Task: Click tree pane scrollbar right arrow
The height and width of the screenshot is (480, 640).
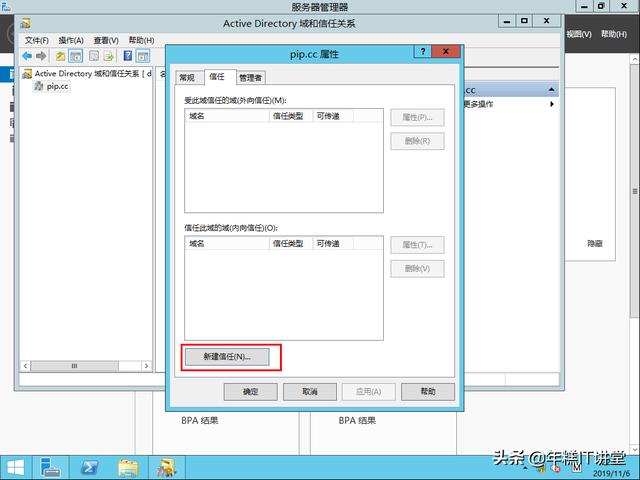Action: [x=146, y=366]
